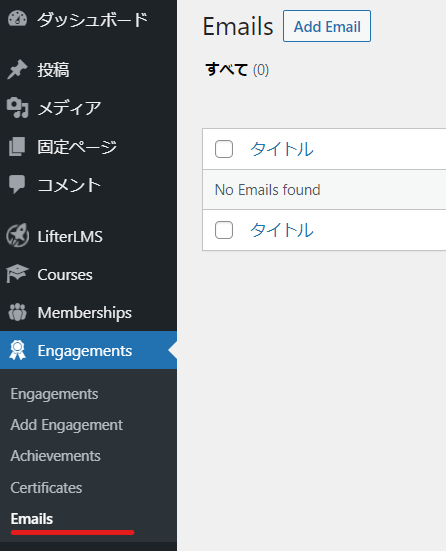Image resolution: width=446 pixels, height=551 pixels.
Task: Click the Engagements award ribbon icon
Action: (17, 350)
